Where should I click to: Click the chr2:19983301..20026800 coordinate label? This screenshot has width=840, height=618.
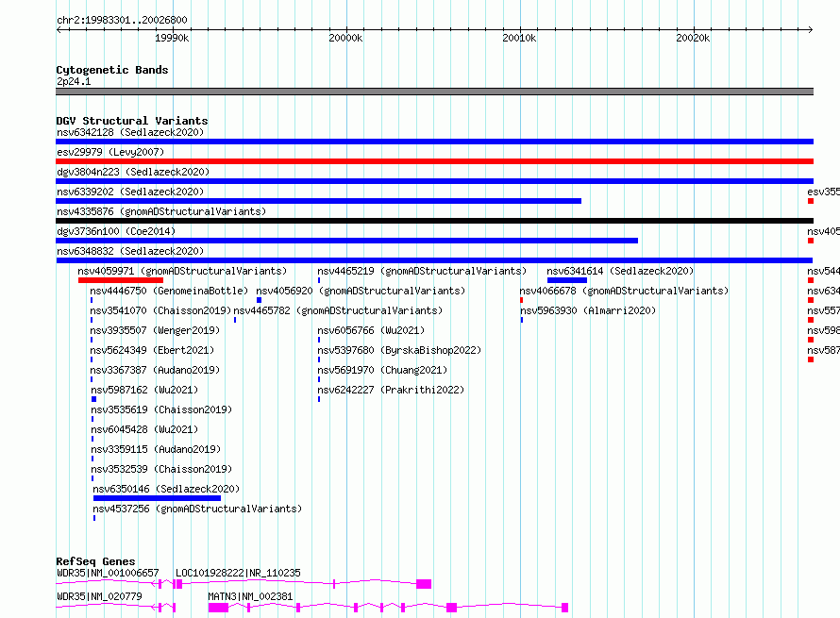tap(122, 20)
